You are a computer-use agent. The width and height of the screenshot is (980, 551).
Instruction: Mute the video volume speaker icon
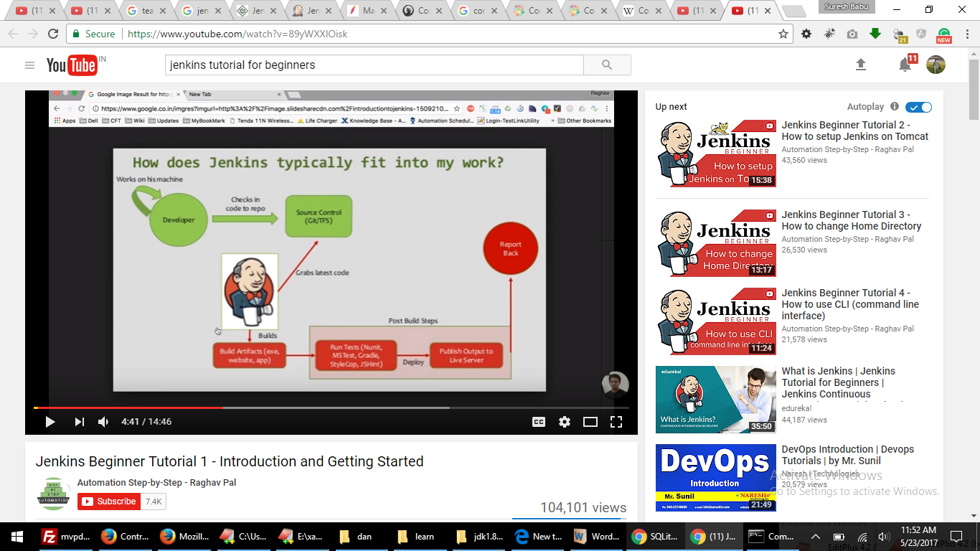point(103,422)
